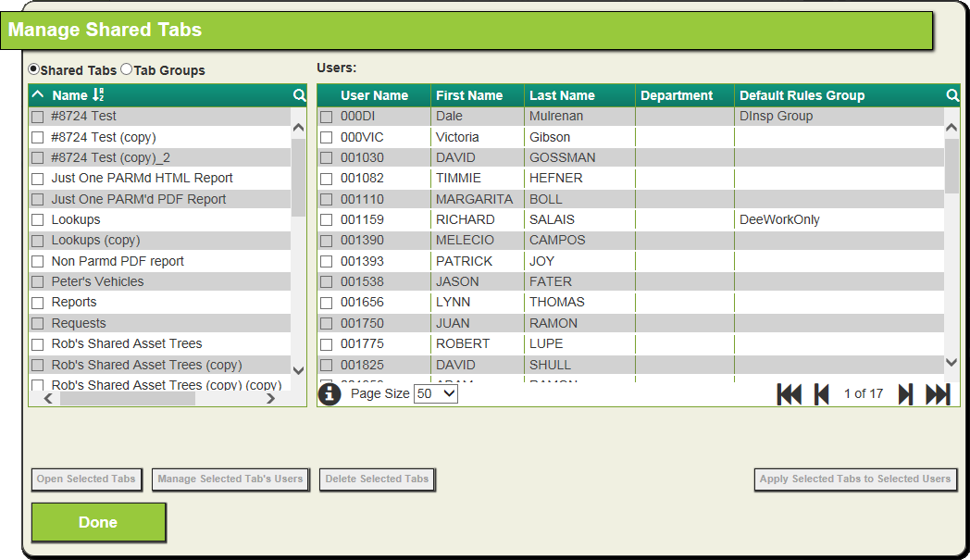Click Manage Selected Tab's Users button
This screenshot has height=560, width=970.
point(230,479)
